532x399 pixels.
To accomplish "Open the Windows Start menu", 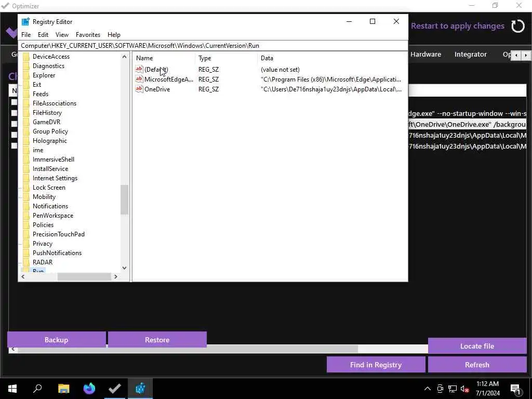I will point(12,389).
